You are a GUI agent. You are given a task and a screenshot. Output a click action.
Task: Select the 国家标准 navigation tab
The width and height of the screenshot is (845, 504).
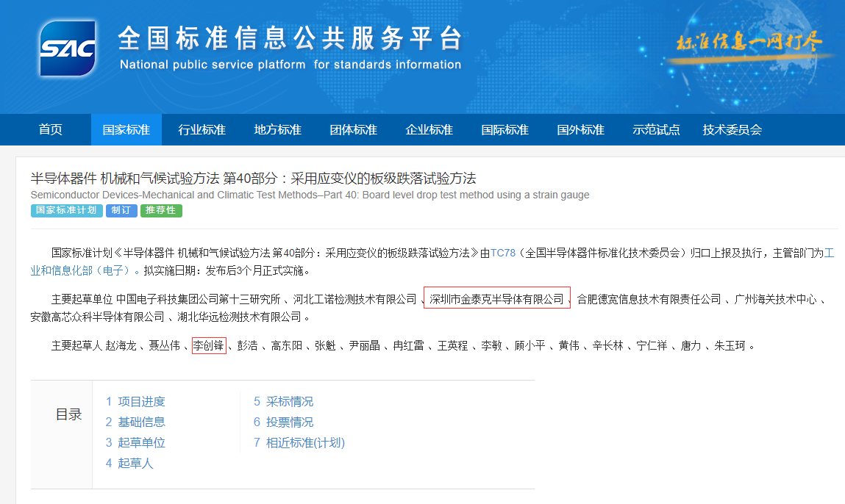tap(126, 130)
